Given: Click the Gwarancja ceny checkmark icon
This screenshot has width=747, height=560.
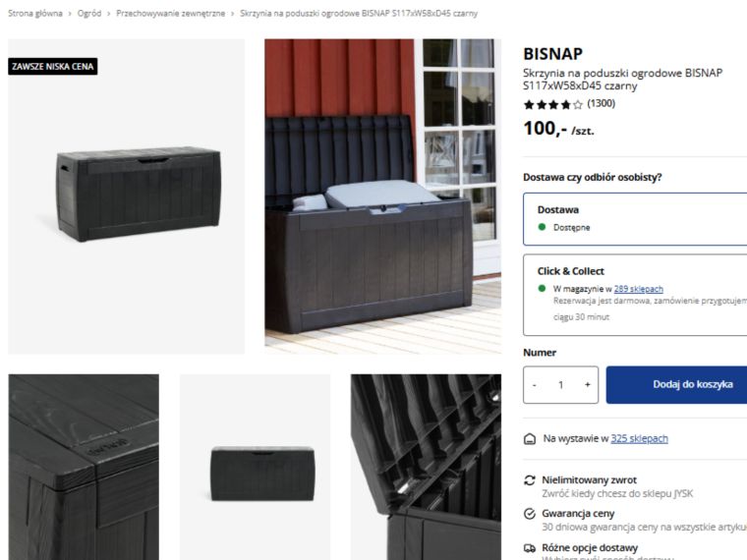Looking at the screenshot, I should tap(529, 514).
